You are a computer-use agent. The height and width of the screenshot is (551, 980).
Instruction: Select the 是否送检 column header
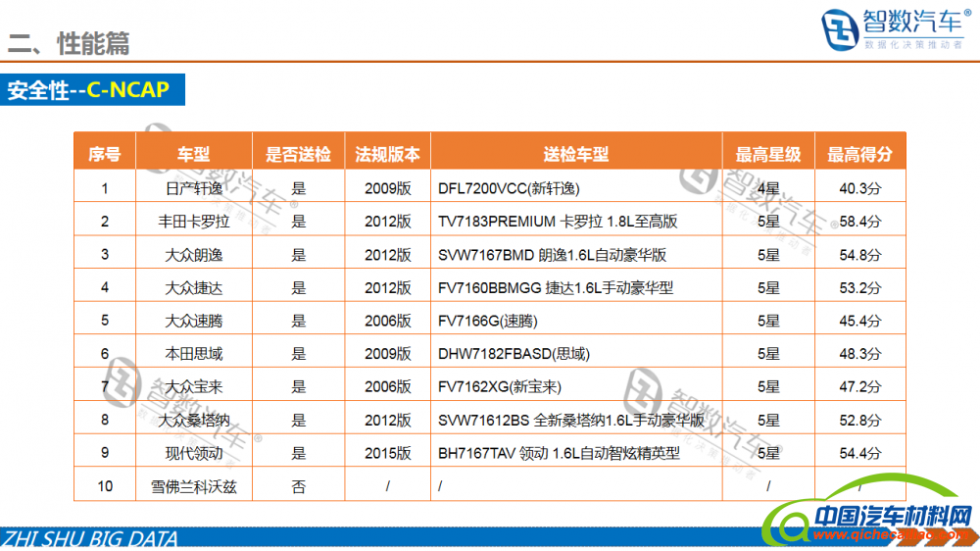click(x=298, y=154)
